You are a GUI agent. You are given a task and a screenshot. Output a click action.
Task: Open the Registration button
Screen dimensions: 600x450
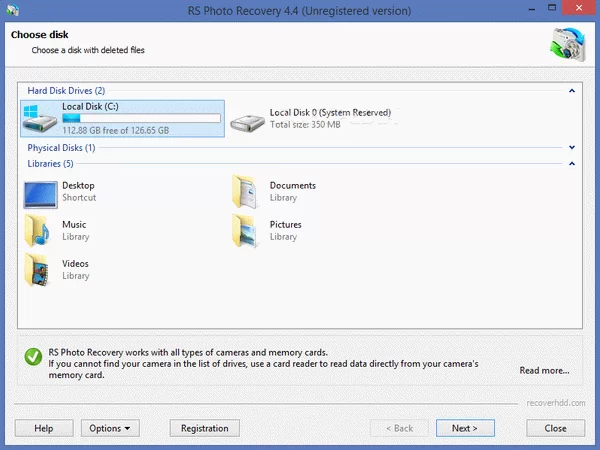coord(205,428)
